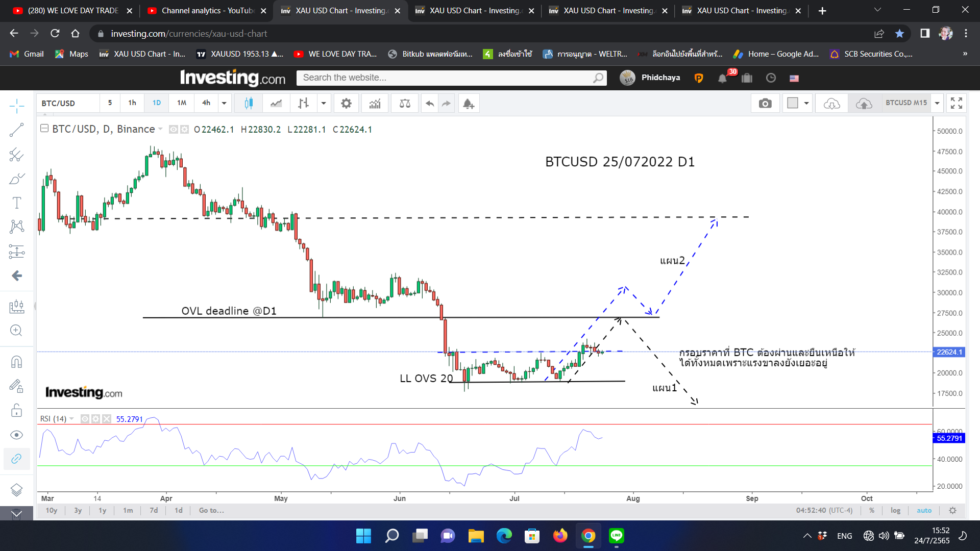Viewport: 980px width, 551px height.
Task: Switch to Channel analytics YouTube tab
Action: [207, 11]
